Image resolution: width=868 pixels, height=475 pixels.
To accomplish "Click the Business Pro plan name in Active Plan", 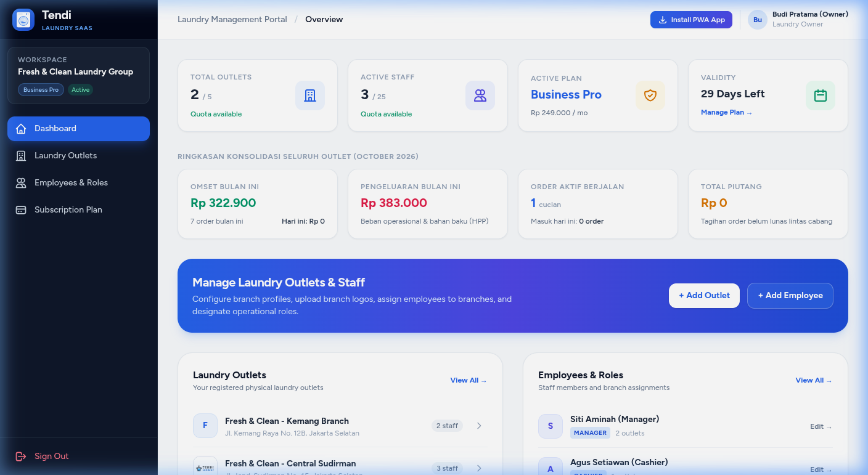I will [566, 95].
